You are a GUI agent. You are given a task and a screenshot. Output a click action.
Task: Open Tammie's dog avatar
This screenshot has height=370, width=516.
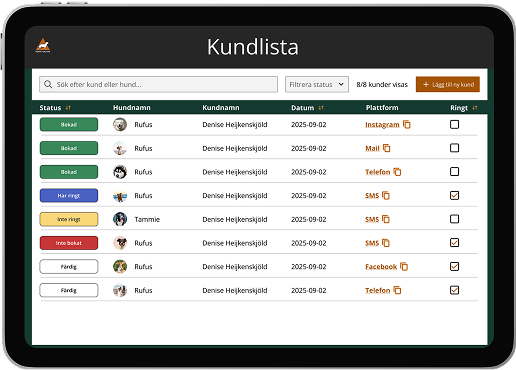(x=120, y=219)
